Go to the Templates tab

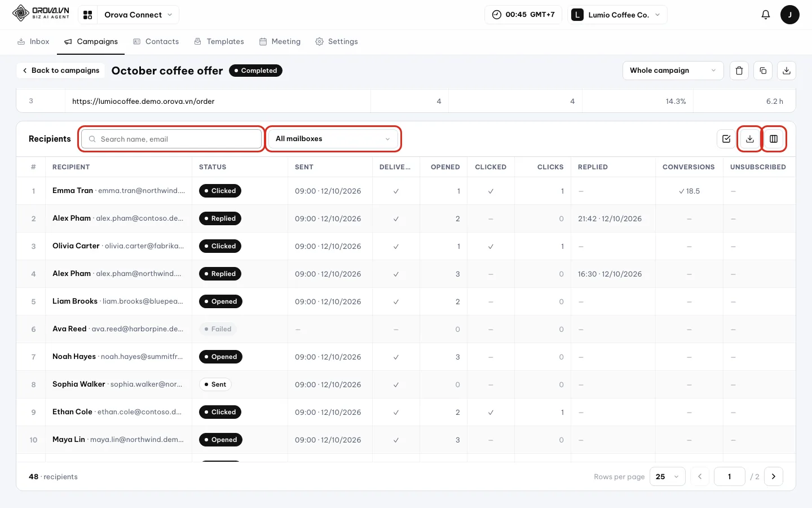219,42
